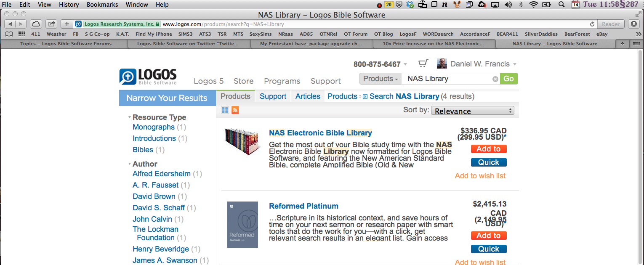The height and width of the screenshot is (265, 644).
Task: Click the Bluetooth icon in menu bar
Action: point(521,5)
